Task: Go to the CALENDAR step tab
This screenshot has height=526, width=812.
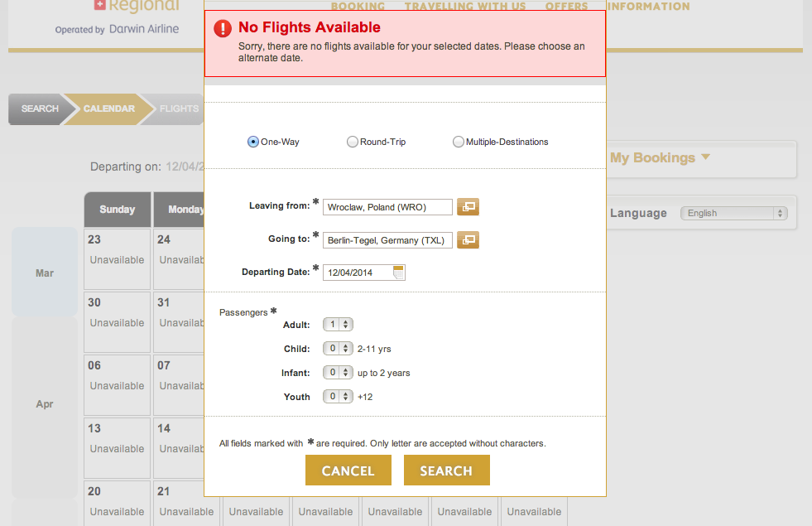Action: pyautogui.click(x=108, y=109)
